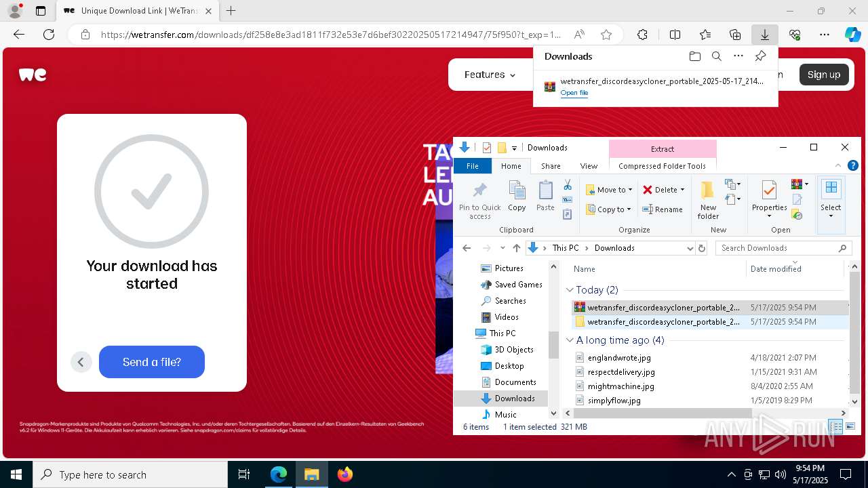Screen dimensions: 868x488
Task: Switch to Details view icon in status bar
Action: 835,426
